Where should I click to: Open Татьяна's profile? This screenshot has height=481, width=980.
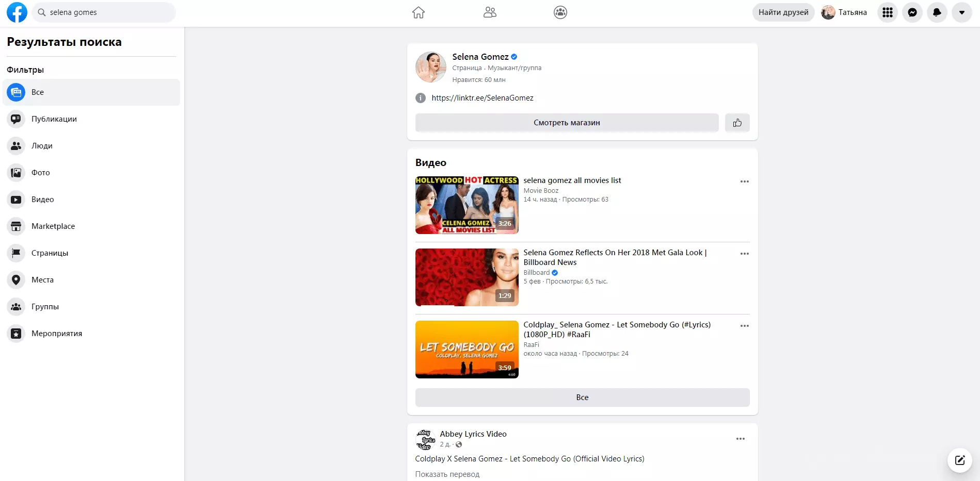pos(844,12)
